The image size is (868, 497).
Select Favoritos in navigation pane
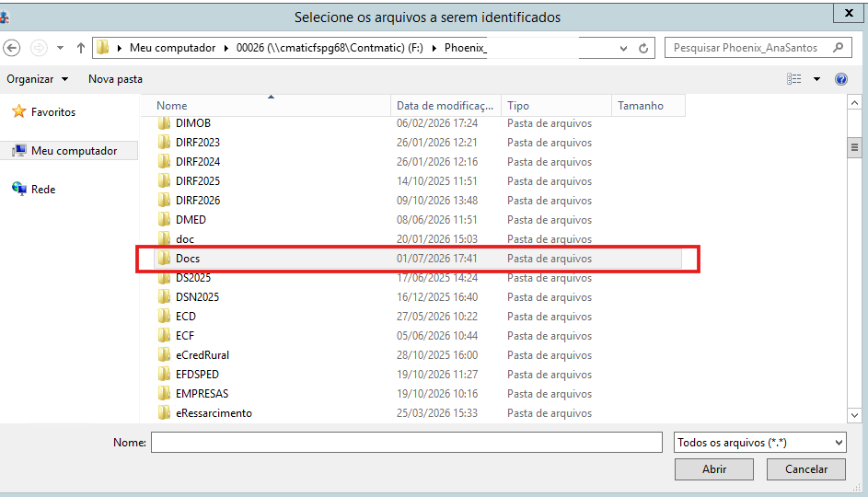point(53,111)
